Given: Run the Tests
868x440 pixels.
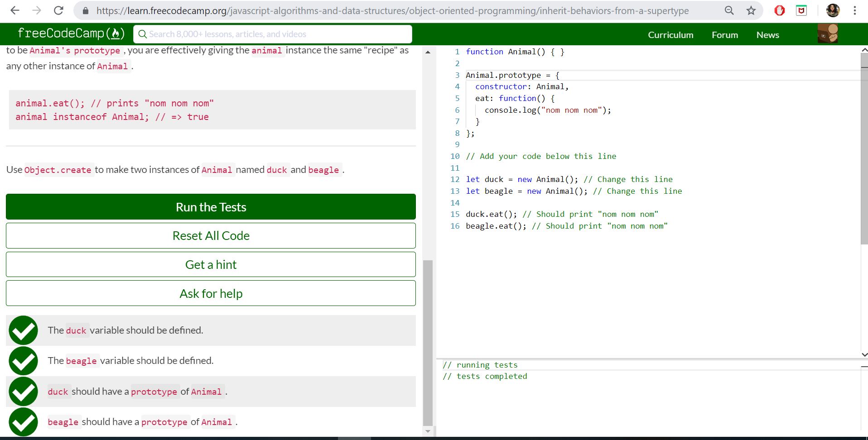Looking at the screenshot, I should [x=210, y=207].
